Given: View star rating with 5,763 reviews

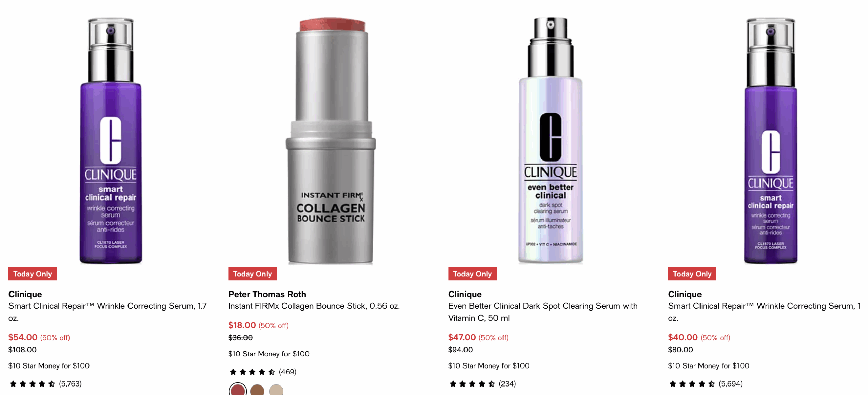Looking at the screenshot, I should click(x=45, y=383).
